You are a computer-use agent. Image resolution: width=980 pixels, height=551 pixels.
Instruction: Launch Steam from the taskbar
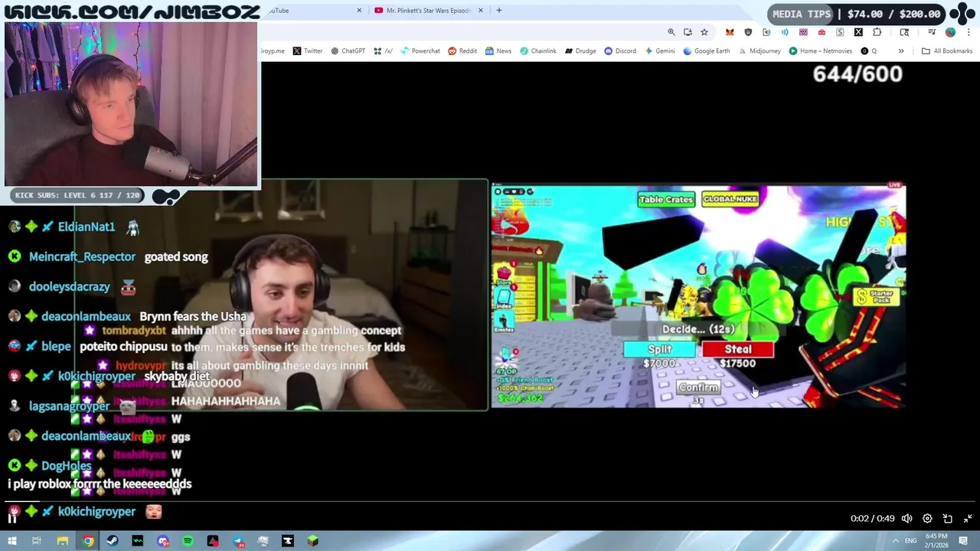pos(113,541)
